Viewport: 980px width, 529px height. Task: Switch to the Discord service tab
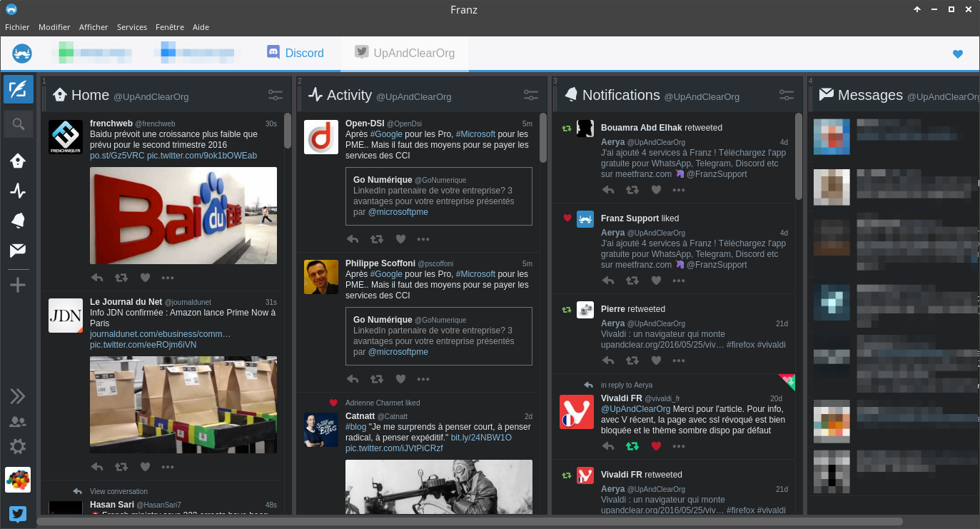point(295,53)
